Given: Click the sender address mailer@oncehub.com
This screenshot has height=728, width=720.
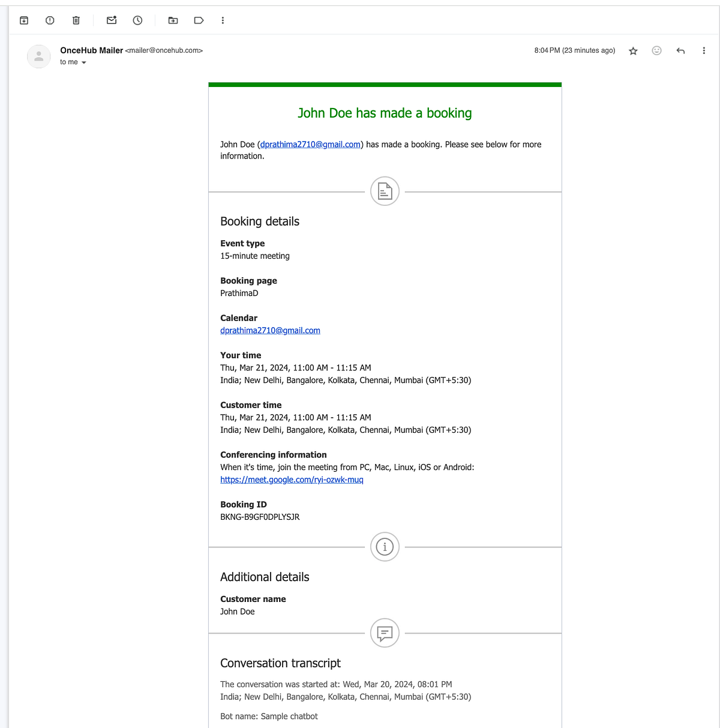Looking at the screenshot, I should [x=164, y=50].
